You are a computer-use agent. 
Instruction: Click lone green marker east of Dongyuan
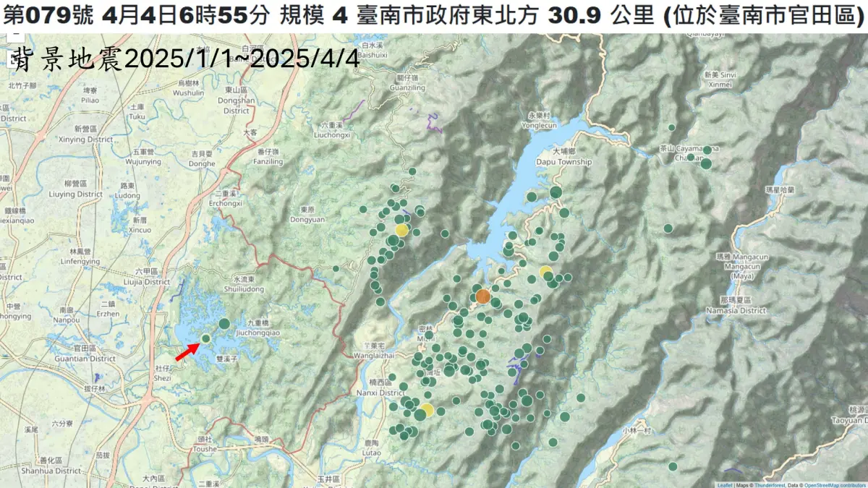tap(336, 268)
